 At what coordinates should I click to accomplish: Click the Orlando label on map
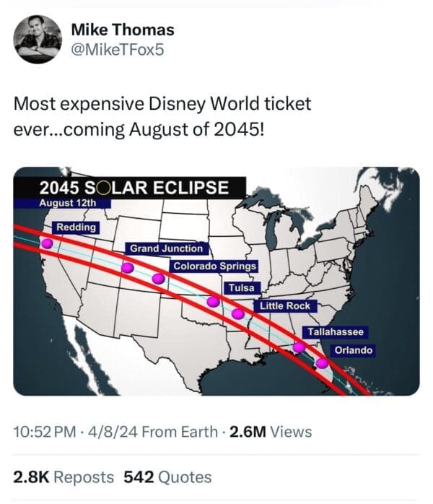tap(354, 350)
